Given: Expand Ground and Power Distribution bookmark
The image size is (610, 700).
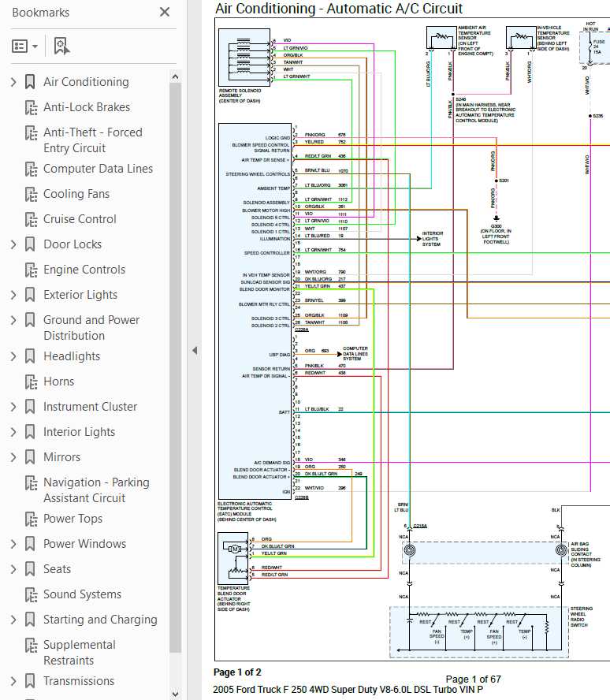Looking at the screenshot, I should pyautogui.click(x=13, y=320).
